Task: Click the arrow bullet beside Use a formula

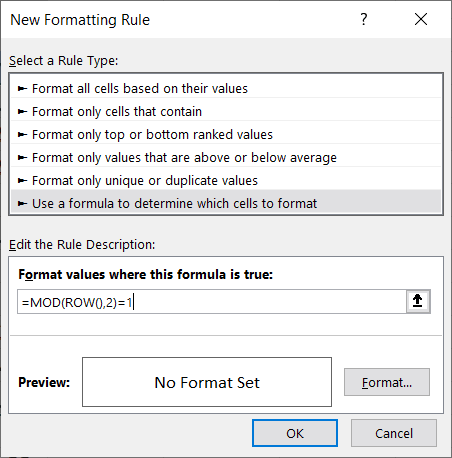Action: [x=22, y=204]
